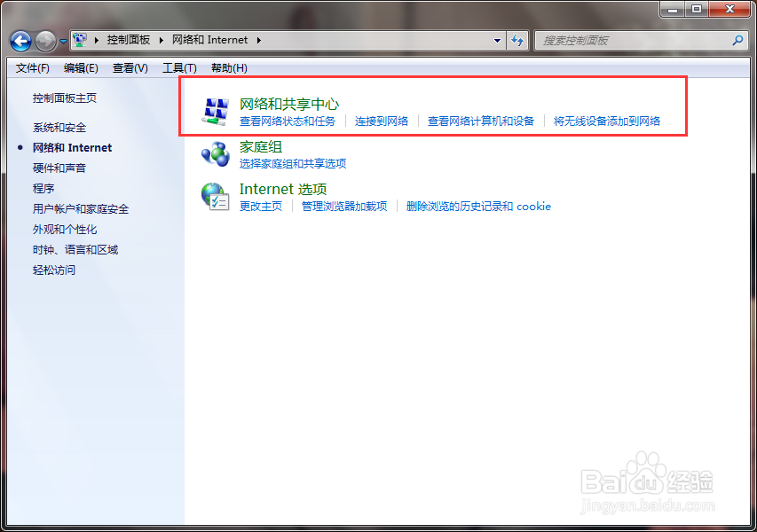Open 程序 category in sidebar

pyautogui.click(x=43, y=189)
